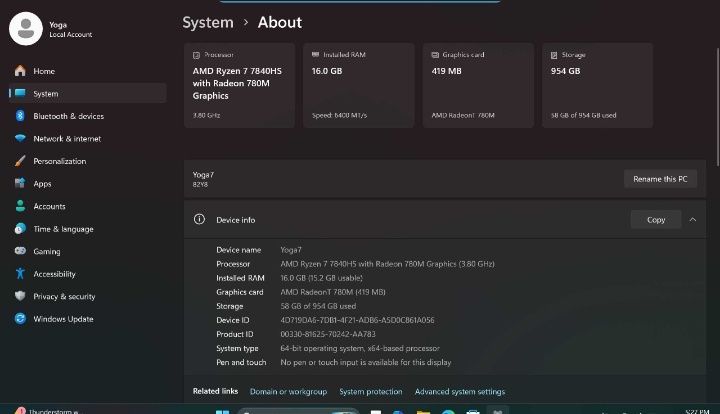This screenshot has height=414, width=720.
Task: Select the Gaming controller icon
Action: [20, 251]
